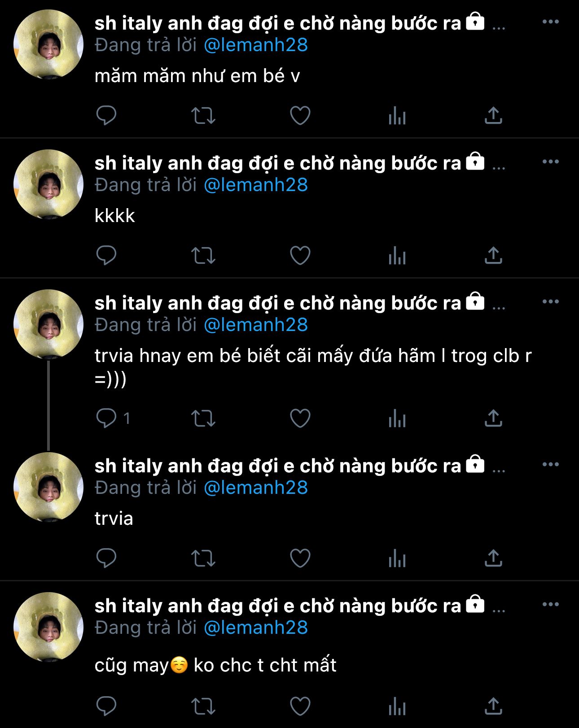Share the 'trvia' one-word tweet
Screen dimensions: 579x728
click(x=493, y=558)
